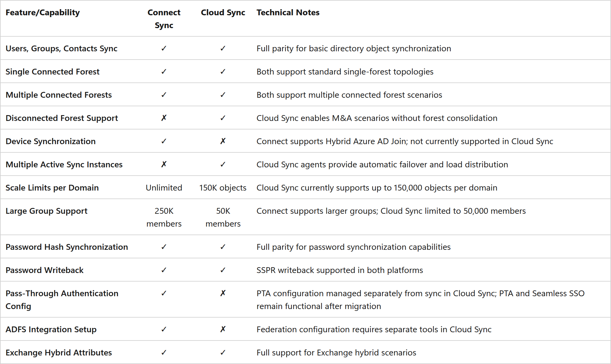Select the Disconnected Forest Support label
Viewport: 611px width, 364px height.
62,118
